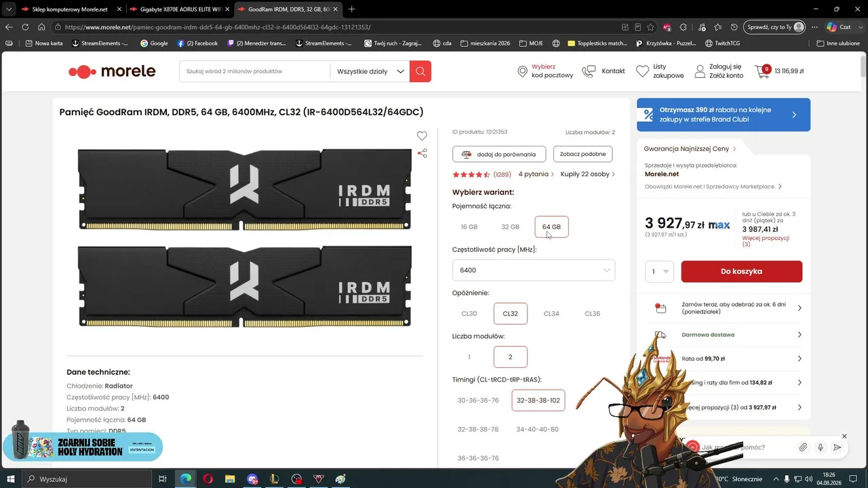
Task: Click the location pin icon for postal code
Action: [x=522, y=71]
